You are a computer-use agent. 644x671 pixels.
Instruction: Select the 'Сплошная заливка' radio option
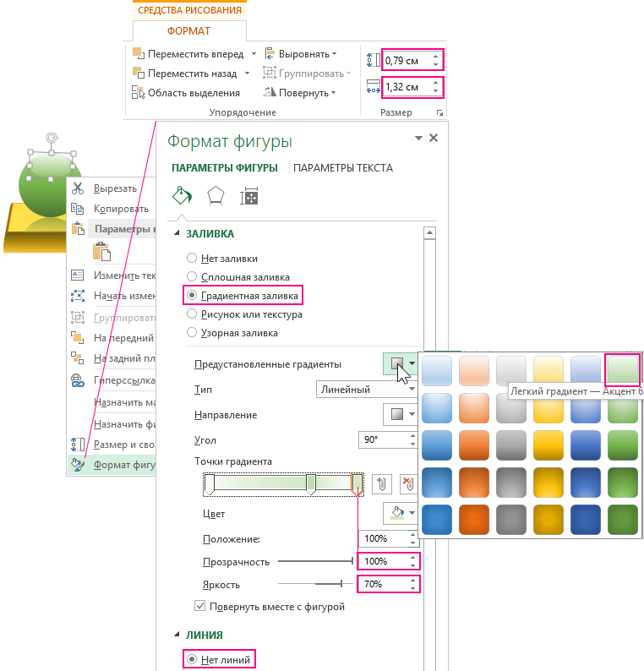(x=192, y=277)
